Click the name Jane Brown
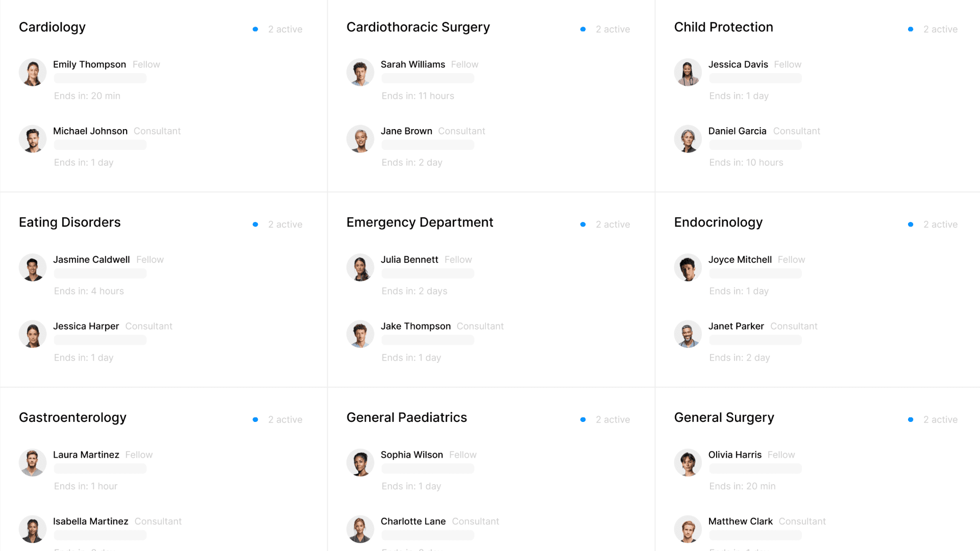Image resolution: width=980 pixels, height=551 pixels. click(x=406, y=131)
